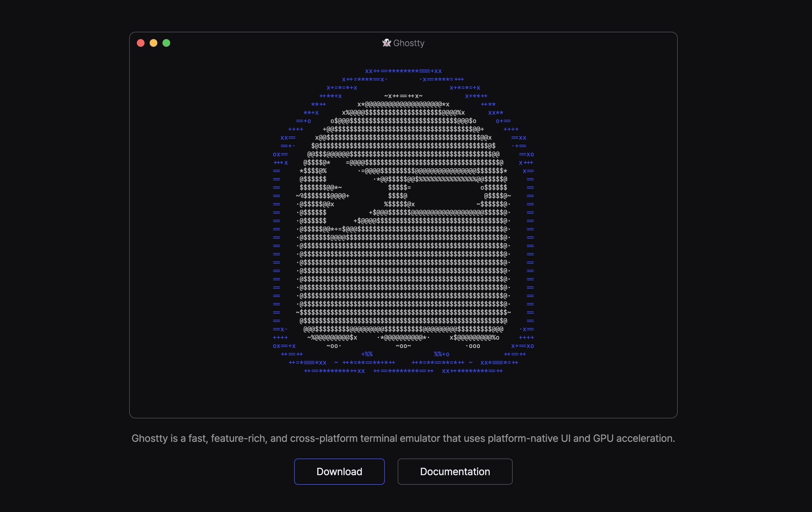Click the right blue equals-sign column of outline
The image size is (812, 512).
pyautogui.click(x=530, y=249)
